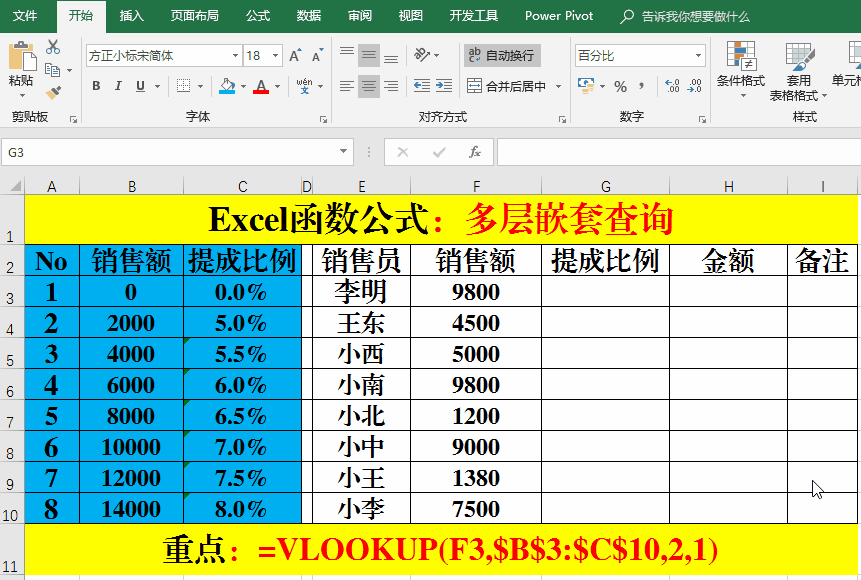Viewport: 861px width, 580px height.
Task: Increase indent
Action: [x=444, y=86]
